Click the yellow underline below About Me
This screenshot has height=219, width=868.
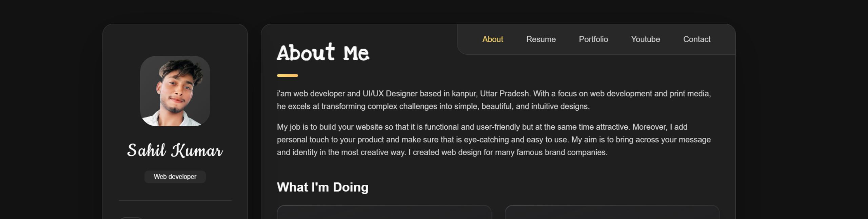(x=287, y=75)
